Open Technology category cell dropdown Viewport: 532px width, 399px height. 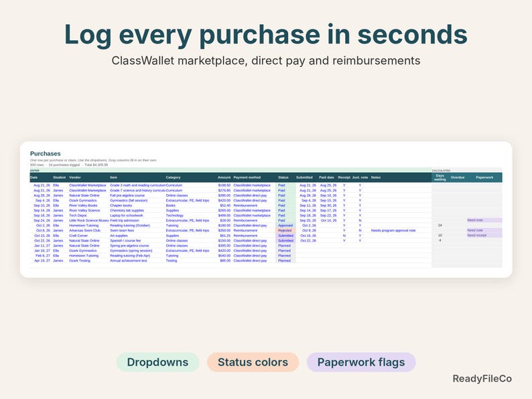pos(174,216)
